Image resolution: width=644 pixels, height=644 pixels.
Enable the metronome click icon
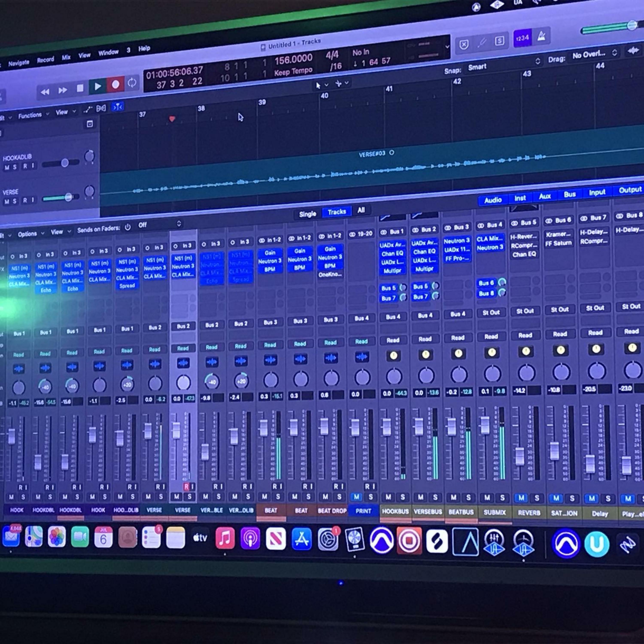(542, 36)
